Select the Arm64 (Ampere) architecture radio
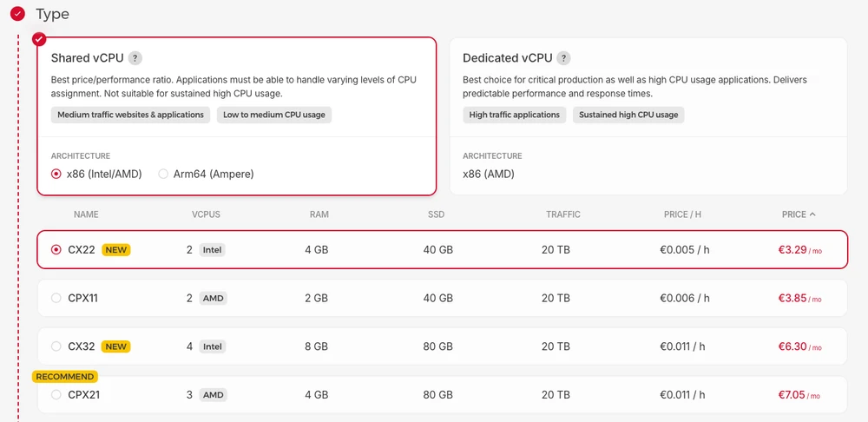This screenshot has width=868, height=422. click(163, 174)
